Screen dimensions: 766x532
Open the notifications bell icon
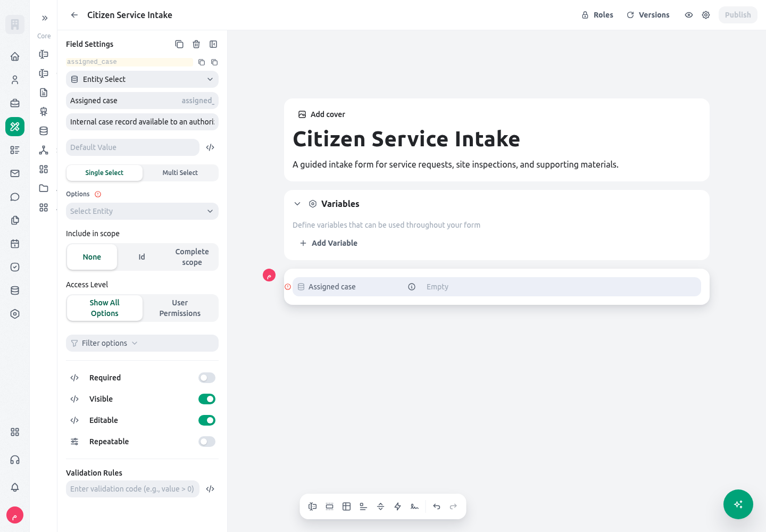coord(15,487)
